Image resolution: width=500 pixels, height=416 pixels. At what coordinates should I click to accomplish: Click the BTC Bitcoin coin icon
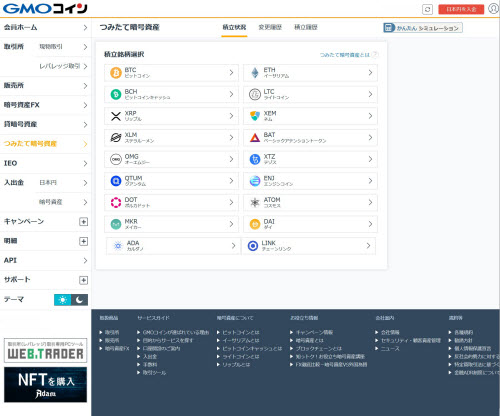tap(116, 73)
